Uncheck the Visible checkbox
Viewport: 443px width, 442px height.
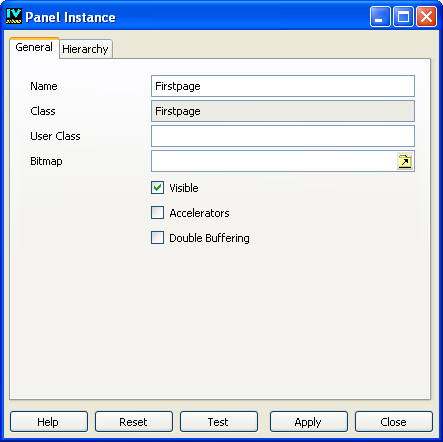point(157,188)
